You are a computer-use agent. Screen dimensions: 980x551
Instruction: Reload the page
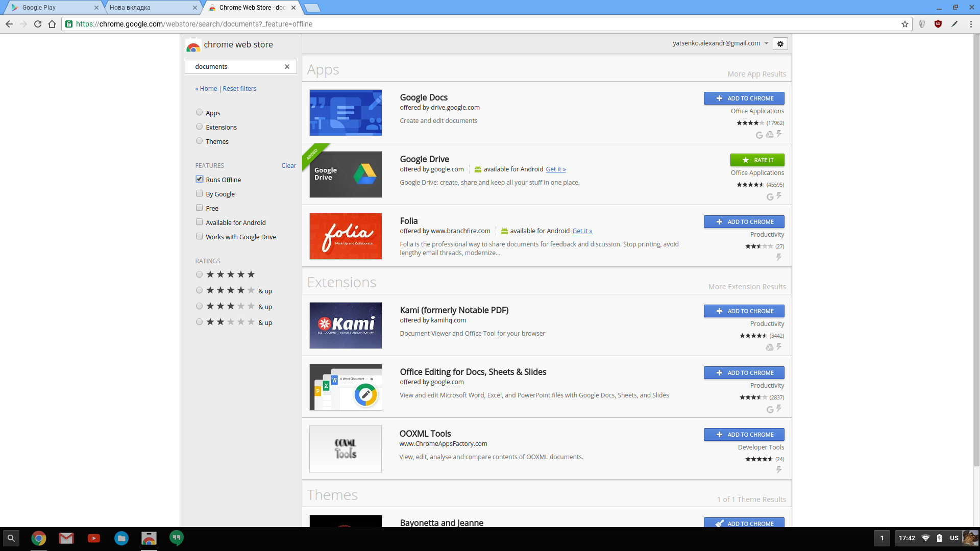pyautogui.click(x=38, y=24)
